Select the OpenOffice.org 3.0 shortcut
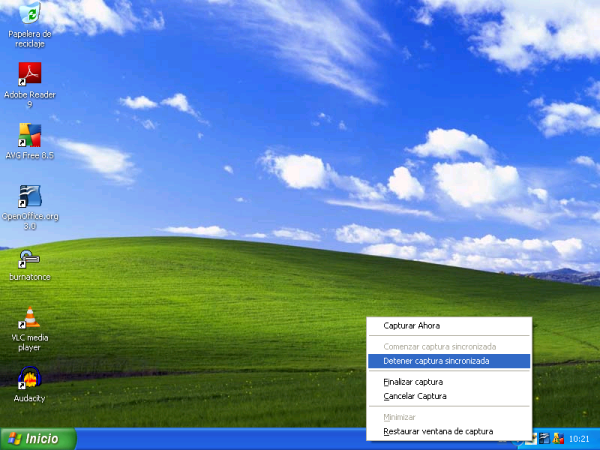 point(29,196)
